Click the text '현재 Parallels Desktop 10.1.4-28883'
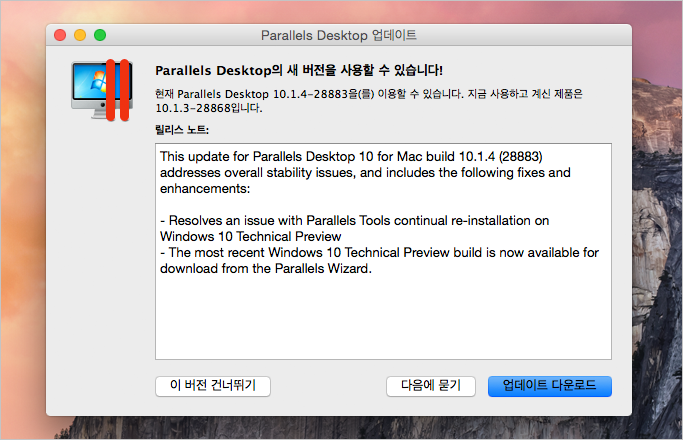Viewport: 683px width, 440px height. (251, 94)
